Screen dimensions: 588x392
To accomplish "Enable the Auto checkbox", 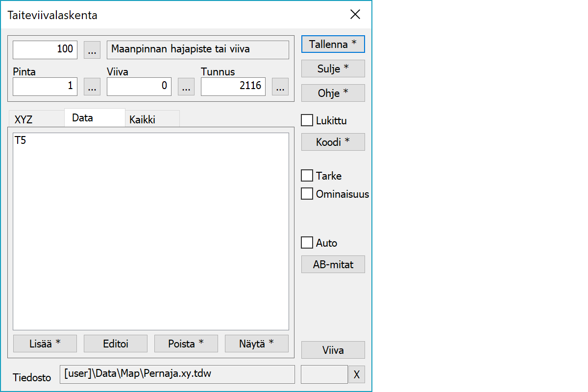I will point(307,243).
